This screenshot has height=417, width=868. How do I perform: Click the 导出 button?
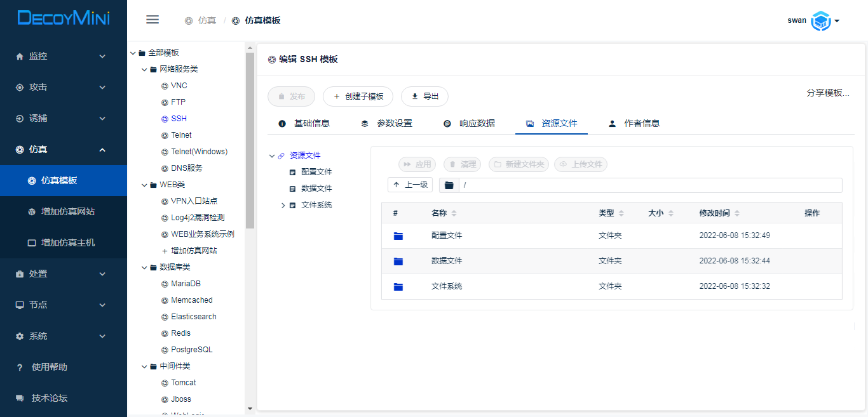424,96
